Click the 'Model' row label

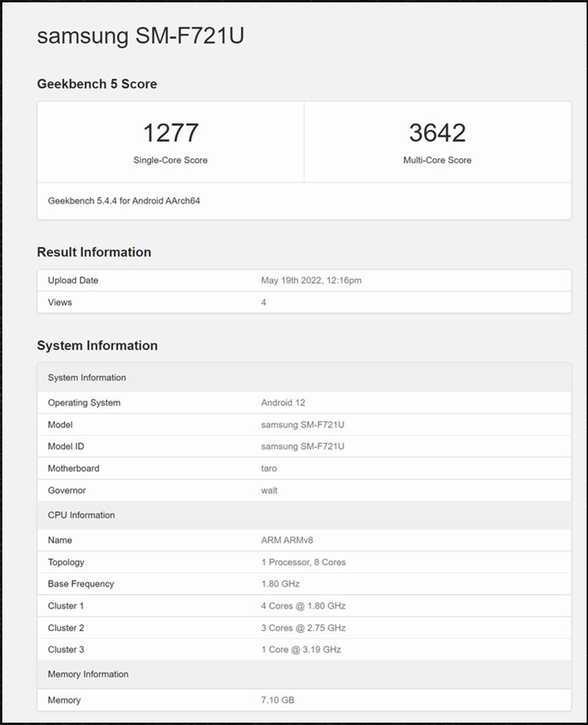60,425
